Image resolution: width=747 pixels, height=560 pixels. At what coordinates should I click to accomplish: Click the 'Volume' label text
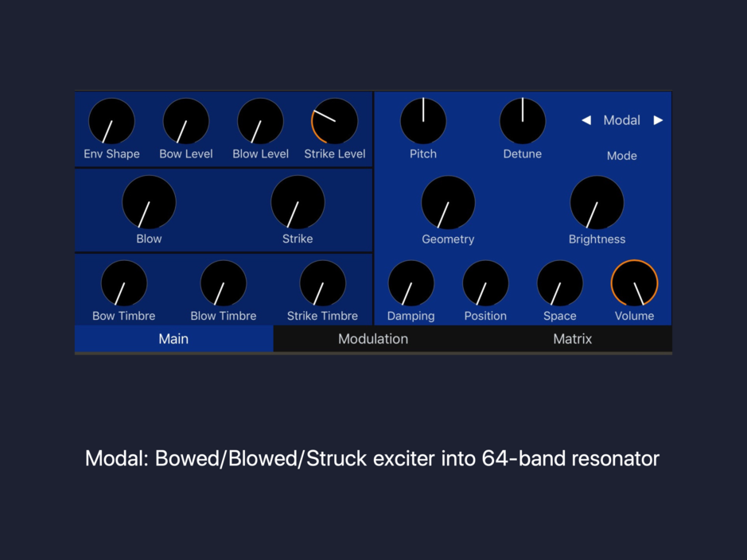pyautogui.click(x=634, y=316)
